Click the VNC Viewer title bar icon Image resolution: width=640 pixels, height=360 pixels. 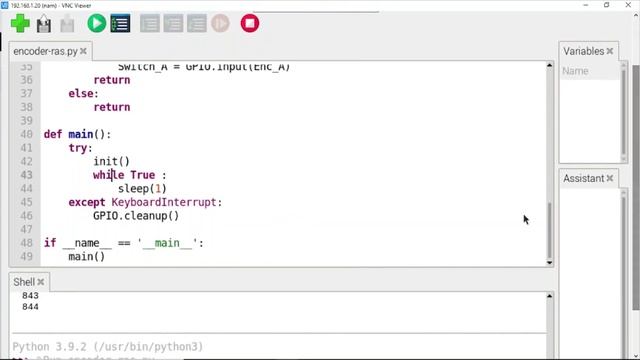(4, 5)
